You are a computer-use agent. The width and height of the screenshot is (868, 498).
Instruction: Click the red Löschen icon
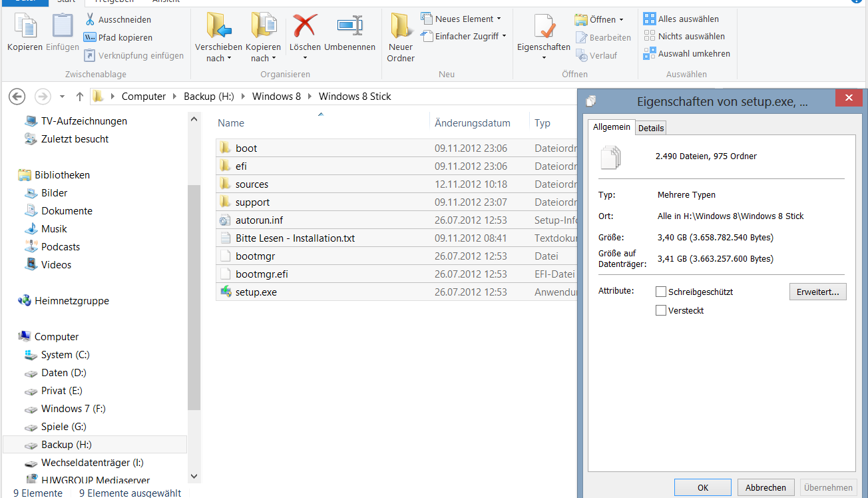pos(305,26)
